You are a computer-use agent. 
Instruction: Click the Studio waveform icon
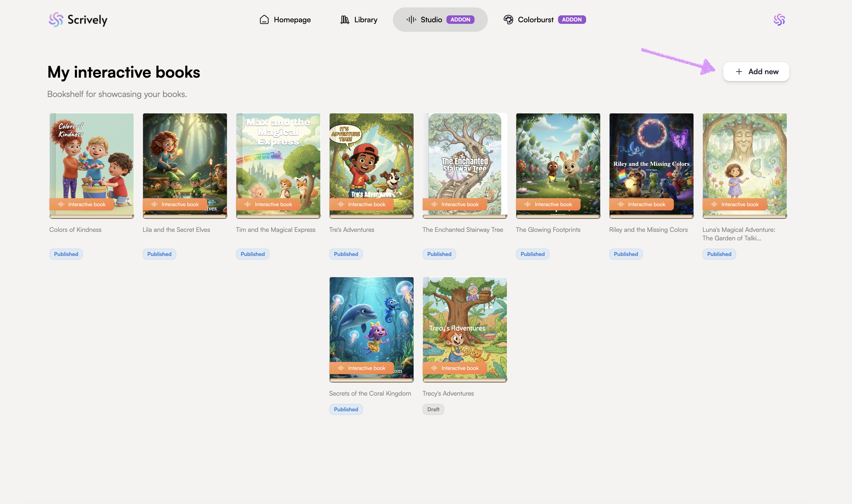tap(411, 20)
